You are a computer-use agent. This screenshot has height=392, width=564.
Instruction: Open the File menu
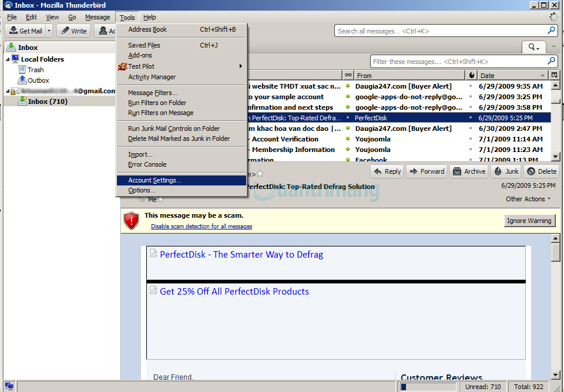(x=12, y=17)
